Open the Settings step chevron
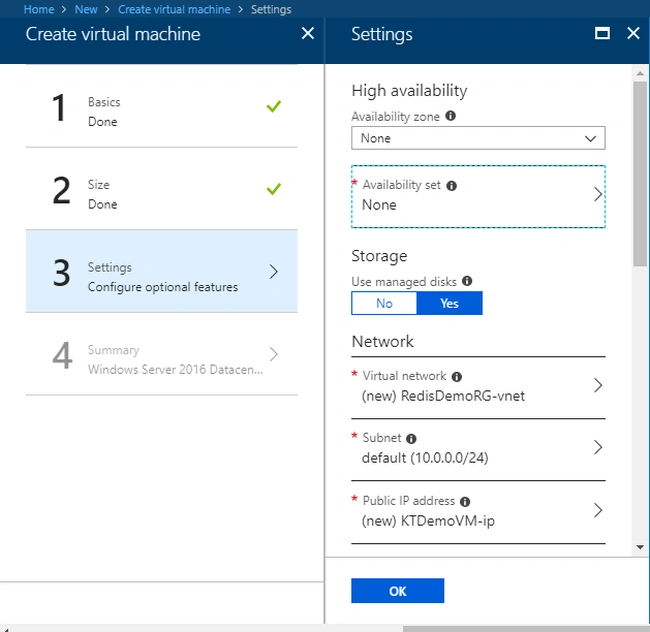Viewport: 650px width, 632px height. point(273,272)
